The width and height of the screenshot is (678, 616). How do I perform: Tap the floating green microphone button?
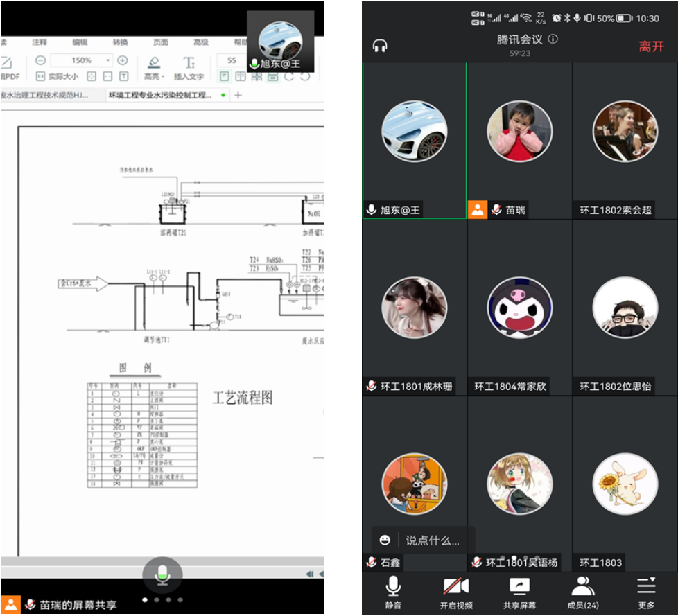click(x=162, y=573)
